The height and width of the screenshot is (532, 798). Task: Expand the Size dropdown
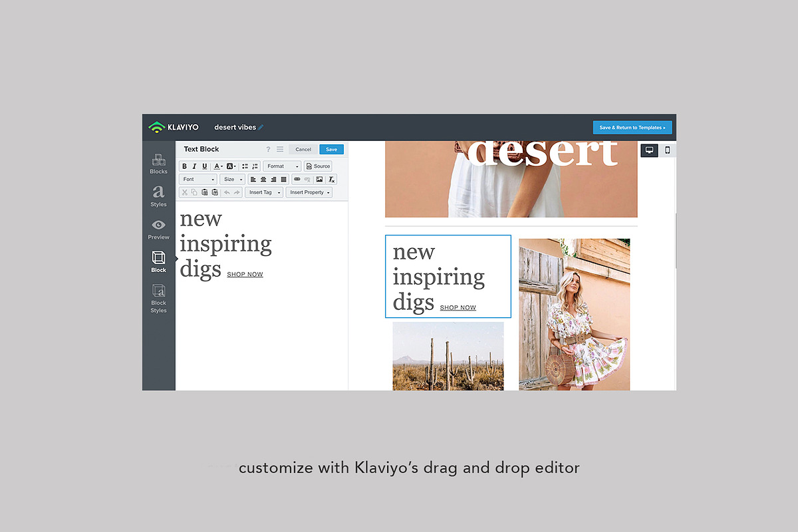(x=233, y=180)
